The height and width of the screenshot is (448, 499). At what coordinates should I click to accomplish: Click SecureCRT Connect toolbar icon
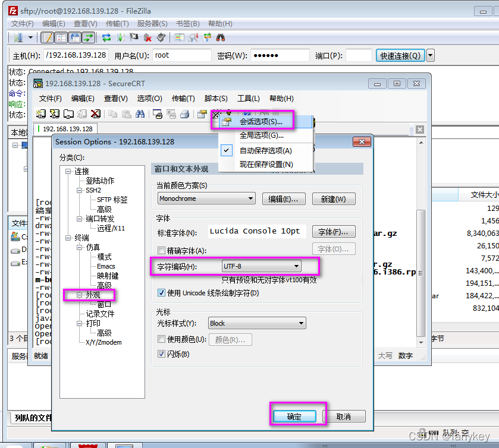[x=41, y=113]
